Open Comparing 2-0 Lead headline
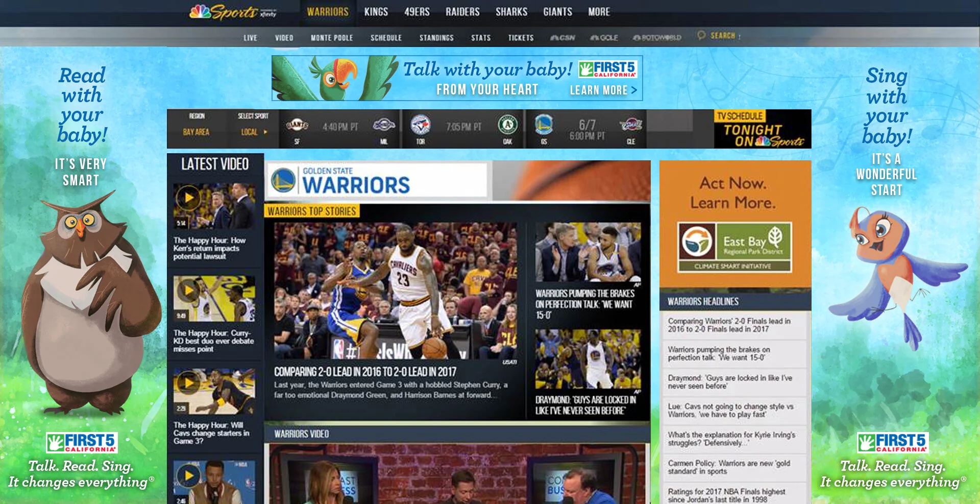 pos(365,372)
